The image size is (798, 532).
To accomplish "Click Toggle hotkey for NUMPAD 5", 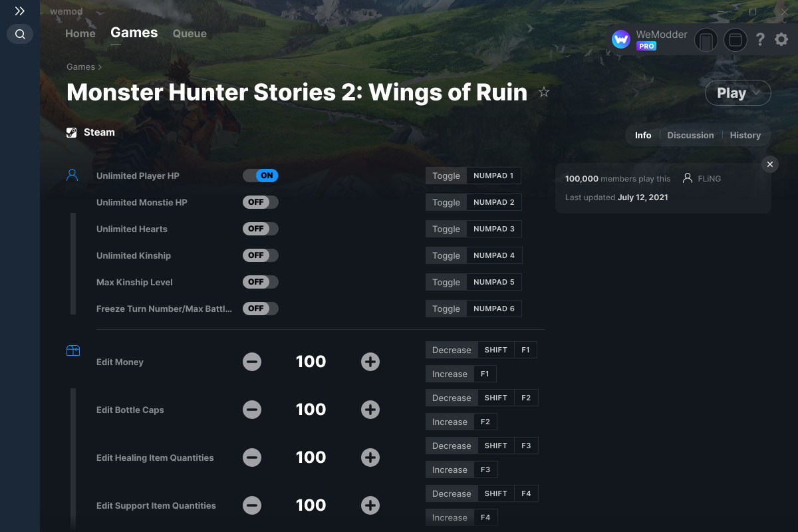I will [473, 282].
